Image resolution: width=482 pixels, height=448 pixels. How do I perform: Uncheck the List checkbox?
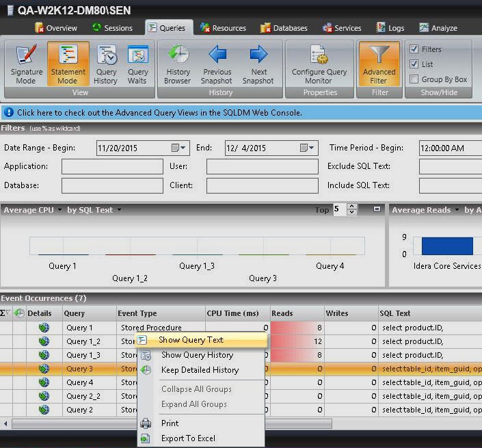[x=414, y=64]
